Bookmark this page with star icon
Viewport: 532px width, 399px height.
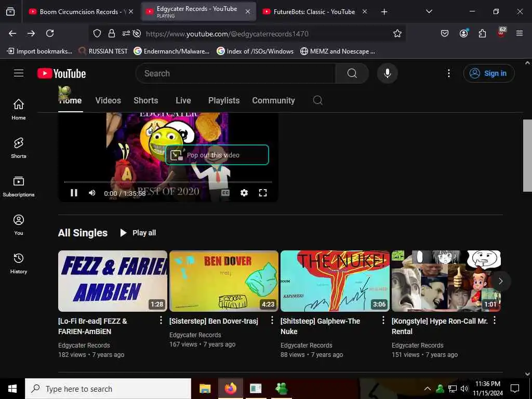tap(397, 33)
